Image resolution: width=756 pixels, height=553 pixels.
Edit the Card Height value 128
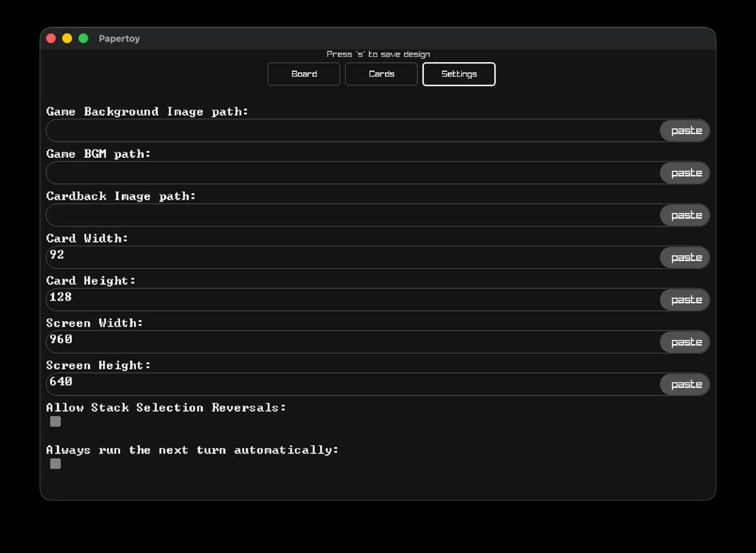pos(353,300)
